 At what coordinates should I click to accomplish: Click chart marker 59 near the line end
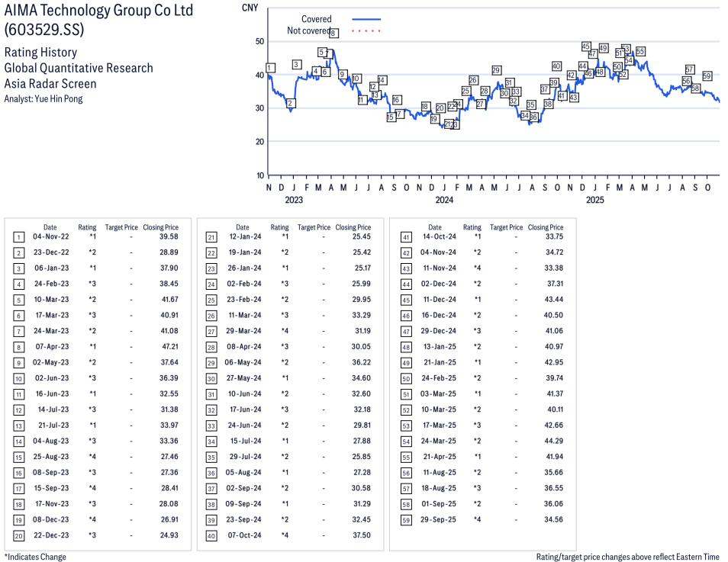tap(707, 76)
